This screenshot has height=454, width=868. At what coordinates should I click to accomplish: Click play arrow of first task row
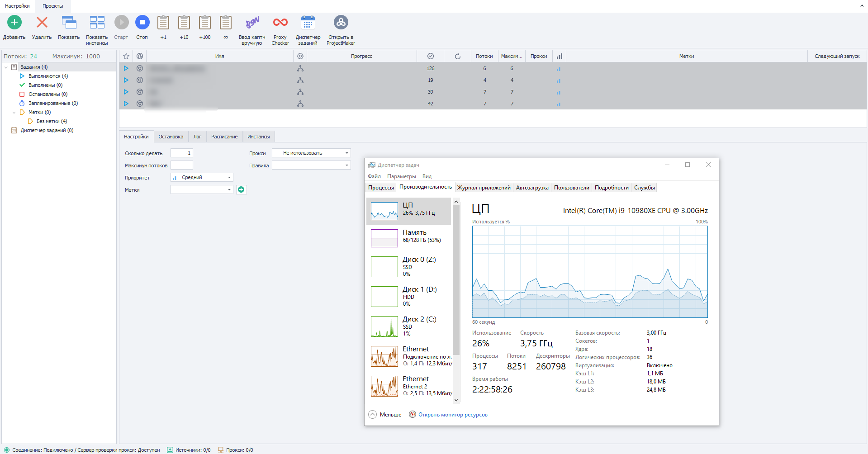pyautogui.click(x=126, y=68)
